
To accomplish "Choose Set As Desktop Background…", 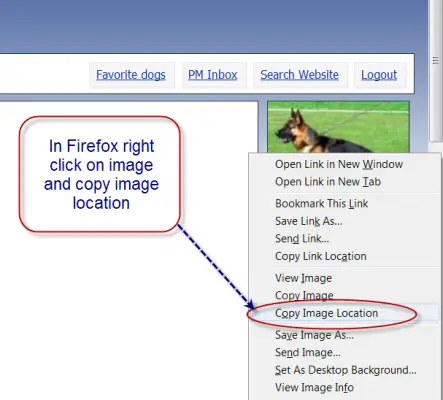I will click(345, 370).
